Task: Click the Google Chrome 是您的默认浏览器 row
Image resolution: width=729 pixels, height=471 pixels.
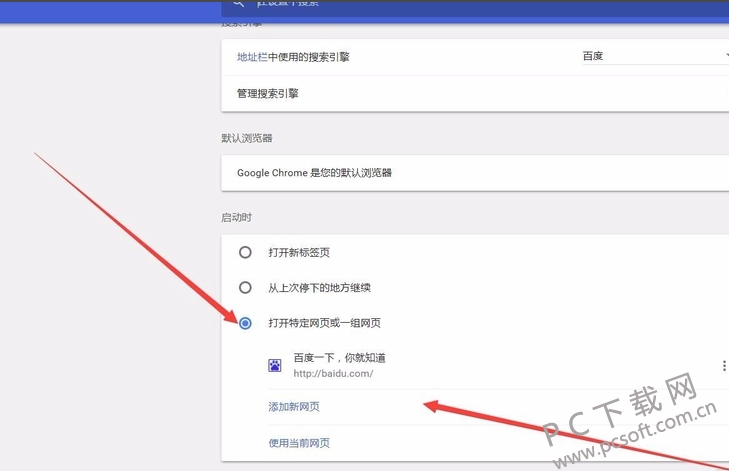Action: [x=475, y=173]
